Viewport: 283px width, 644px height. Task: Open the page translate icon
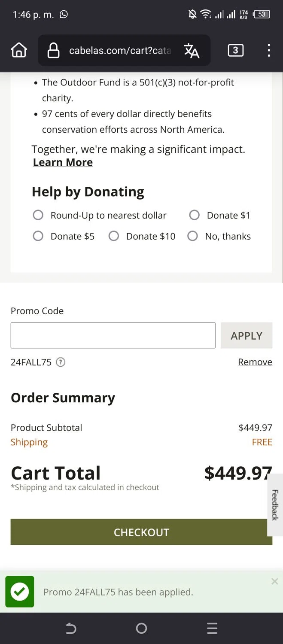point(192,51)
